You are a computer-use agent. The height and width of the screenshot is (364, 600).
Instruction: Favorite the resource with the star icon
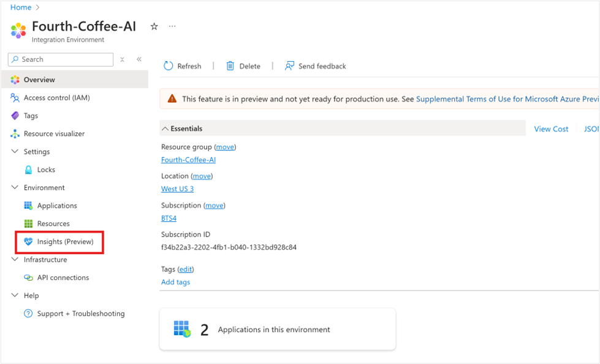click(154, 26)
